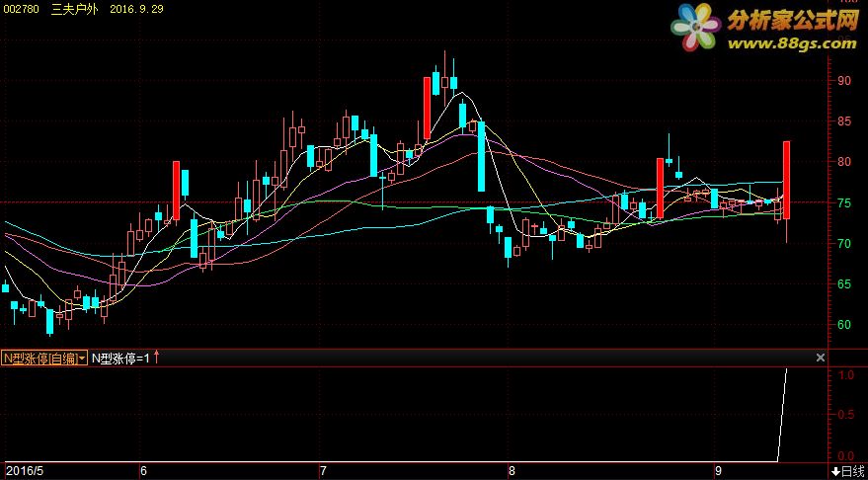The width and height of the screenshot is (868, 480).
Task: Click the date 2016.9.29 in header
Action: 136,9
